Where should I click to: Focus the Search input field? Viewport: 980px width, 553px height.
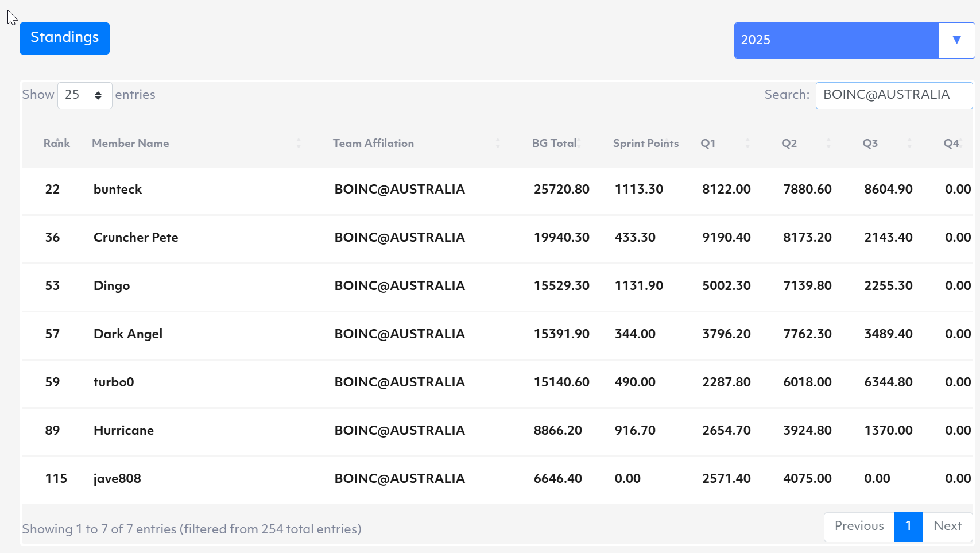[x=894, y=95]
